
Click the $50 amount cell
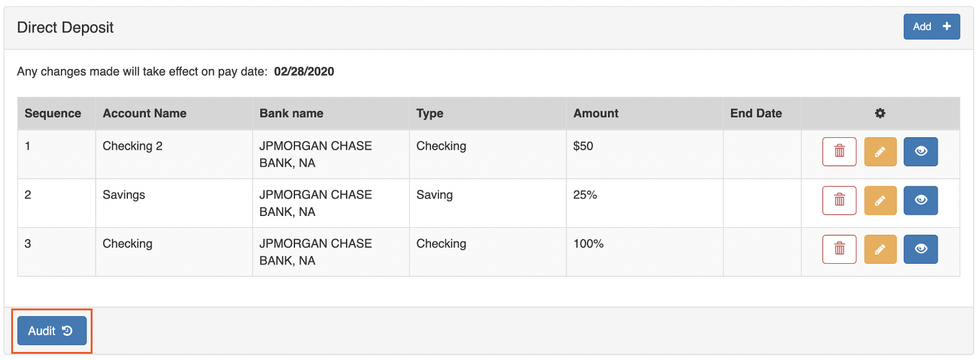(583, 146)
